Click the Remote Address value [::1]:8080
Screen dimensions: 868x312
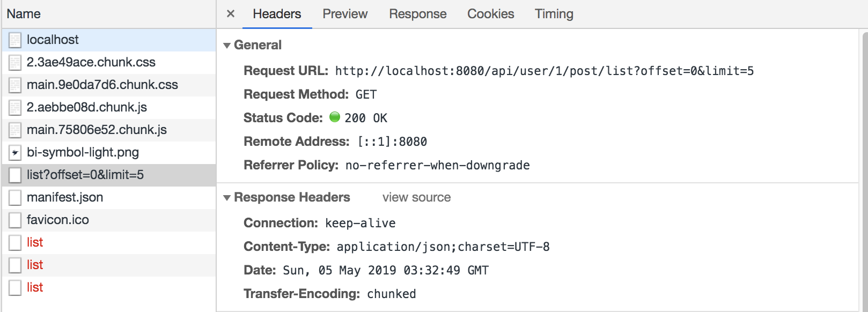click(x=393, y=142)
